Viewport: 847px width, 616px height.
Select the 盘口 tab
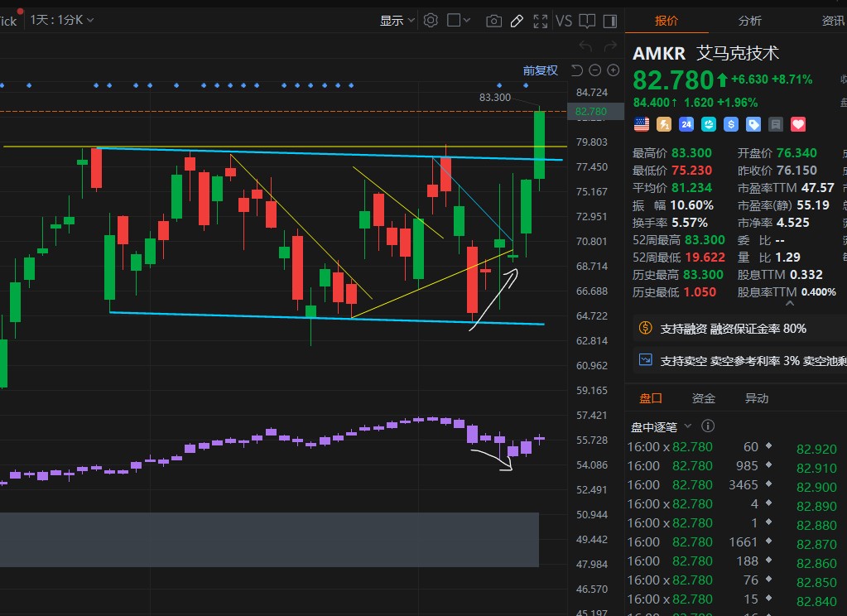(x=651, y=398)
